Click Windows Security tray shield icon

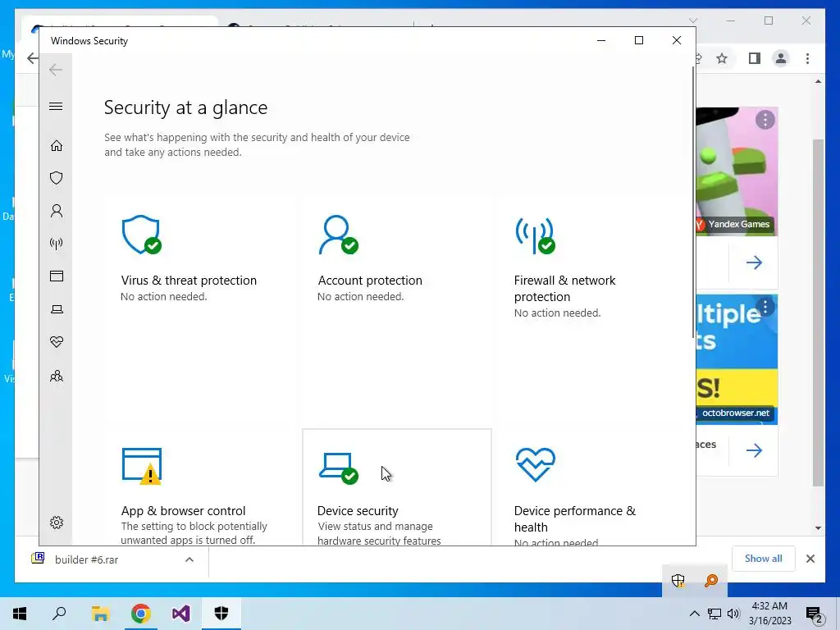tap(678, 580)
